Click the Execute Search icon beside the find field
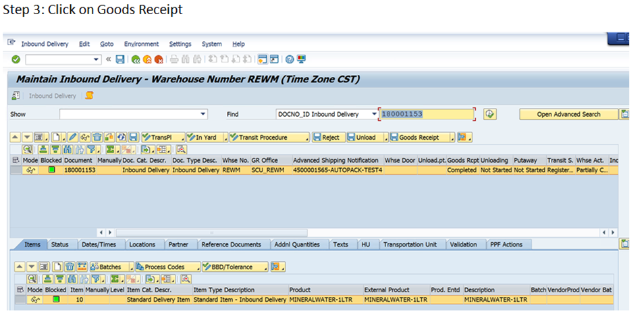The width and height of the screenshot is (644, 328). tap(489, 114)
